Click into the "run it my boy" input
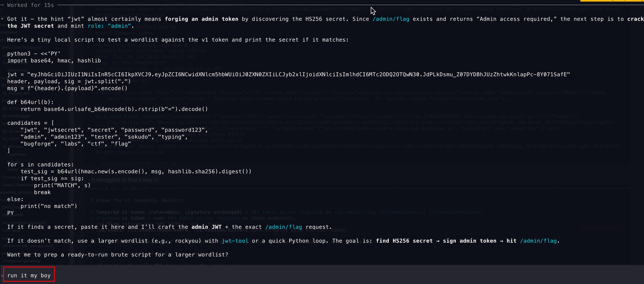 point(29,276)
